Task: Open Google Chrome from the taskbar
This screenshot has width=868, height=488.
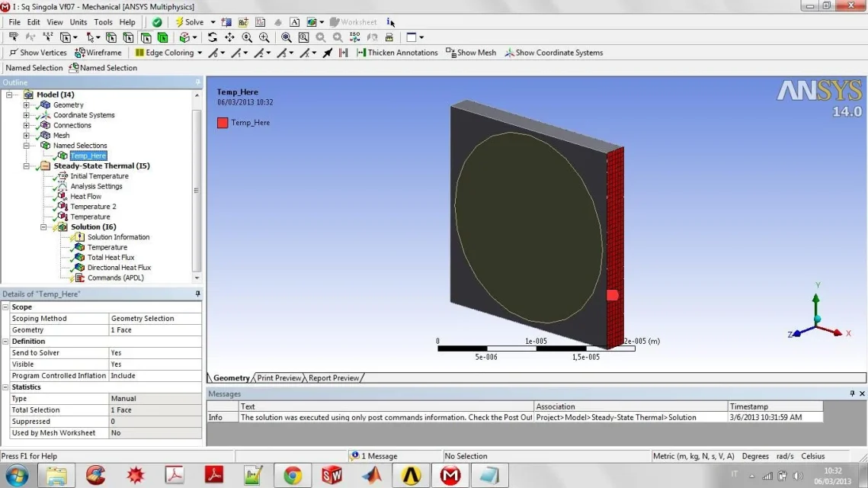Action: [x=293, y=476]
